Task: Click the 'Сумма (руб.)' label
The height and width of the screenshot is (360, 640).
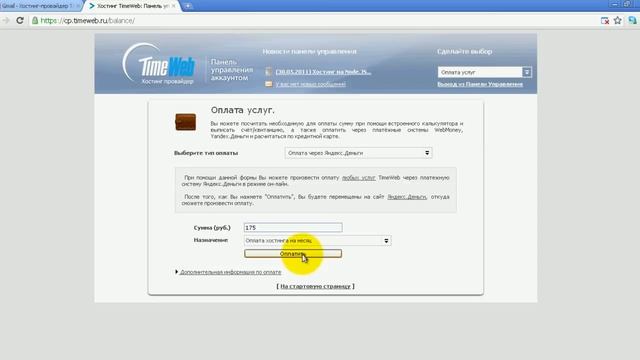Action: point(212,227)
